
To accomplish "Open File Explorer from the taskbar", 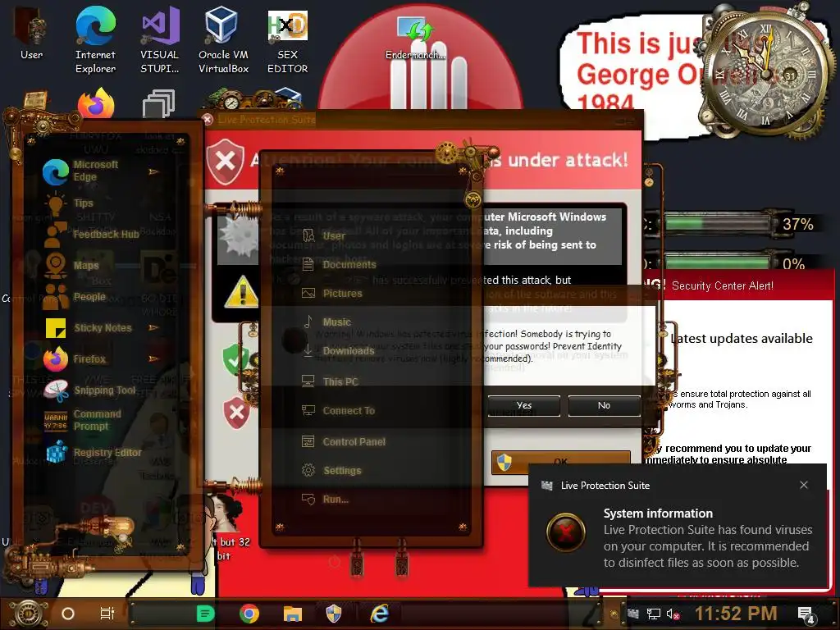I will [293, 614].
